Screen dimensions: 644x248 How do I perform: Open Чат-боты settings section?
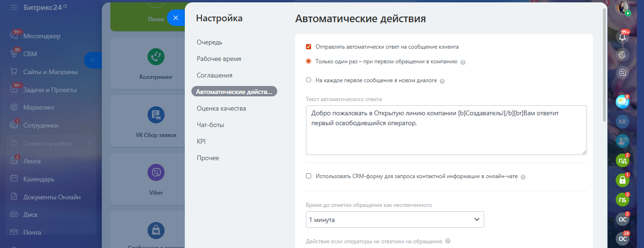tap(210, 125)
